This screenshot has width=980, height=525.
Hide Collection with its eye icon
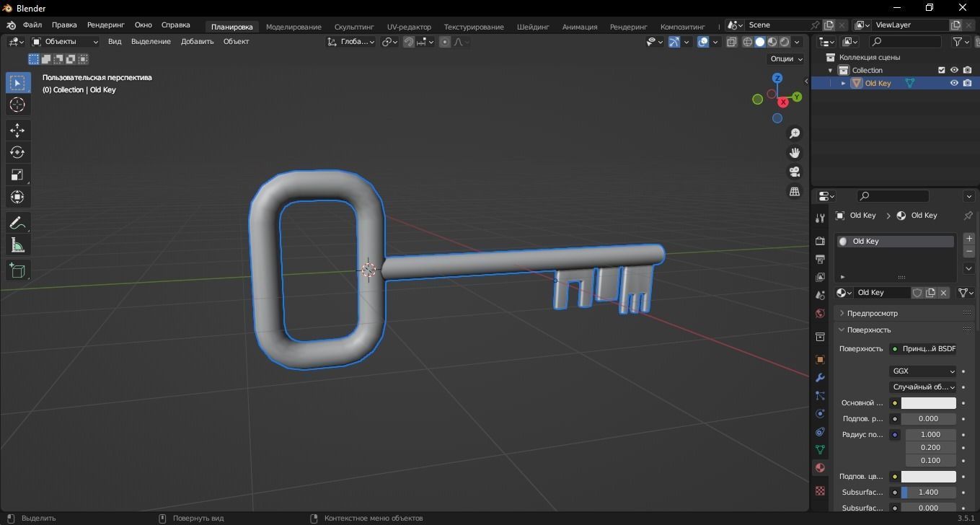[x=954, y=70]
